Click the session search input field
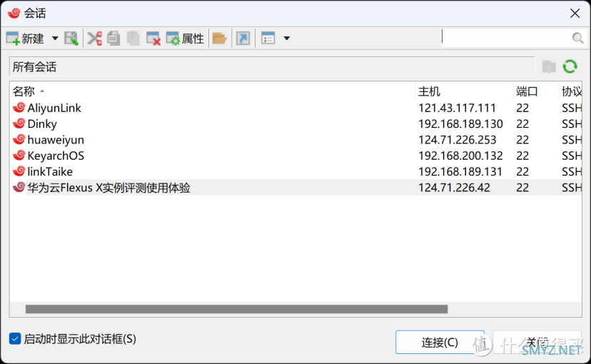 click(x=506, y=38)
